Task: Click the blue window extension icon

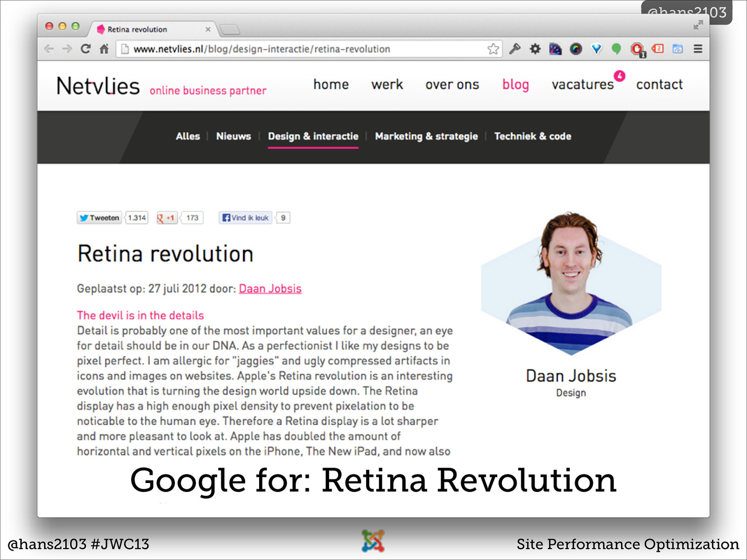Action: click(x=678, y=49)
